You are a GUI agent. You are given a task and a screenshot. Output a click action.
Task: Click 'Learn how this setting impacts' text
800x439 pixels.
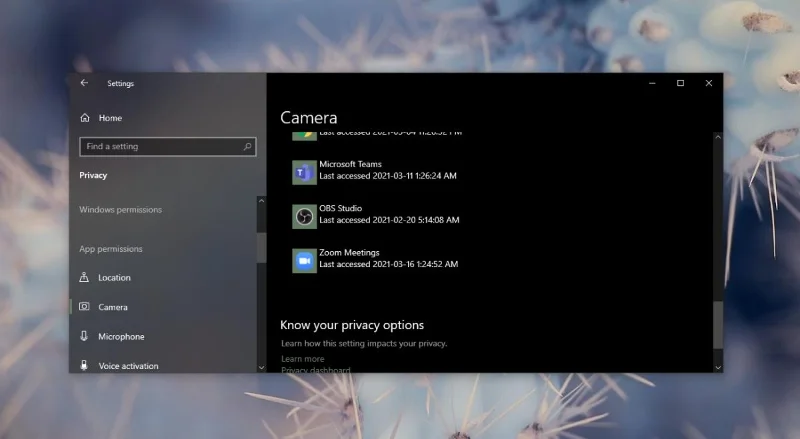tap(364, 344)
